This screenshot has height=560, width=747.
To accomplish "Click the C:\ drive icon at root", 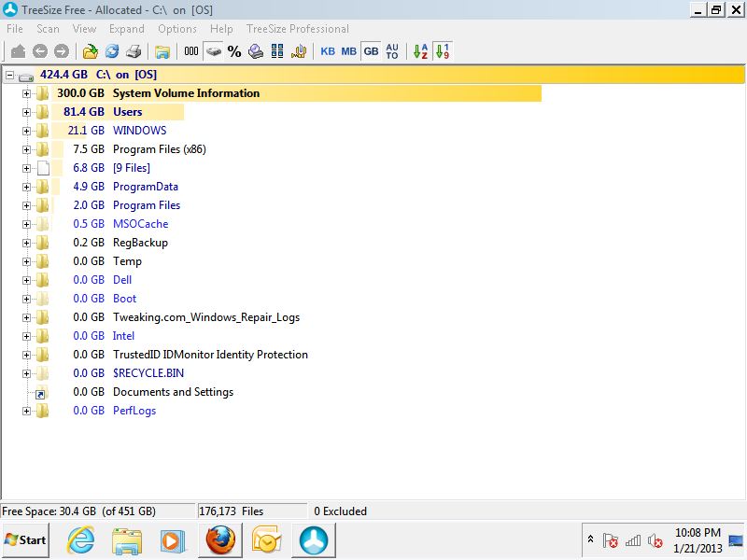I will [x=26, y=77].
